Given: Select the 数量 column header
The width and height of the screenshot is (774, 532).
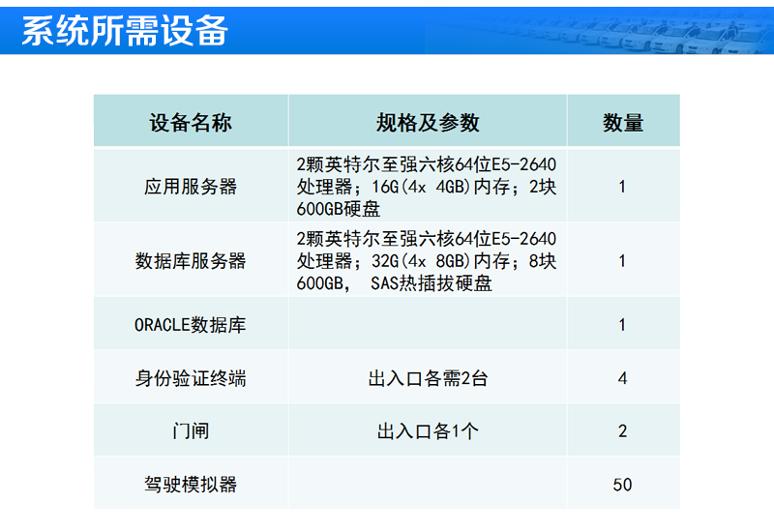Looking at the screenshot, I should (623, 122).
